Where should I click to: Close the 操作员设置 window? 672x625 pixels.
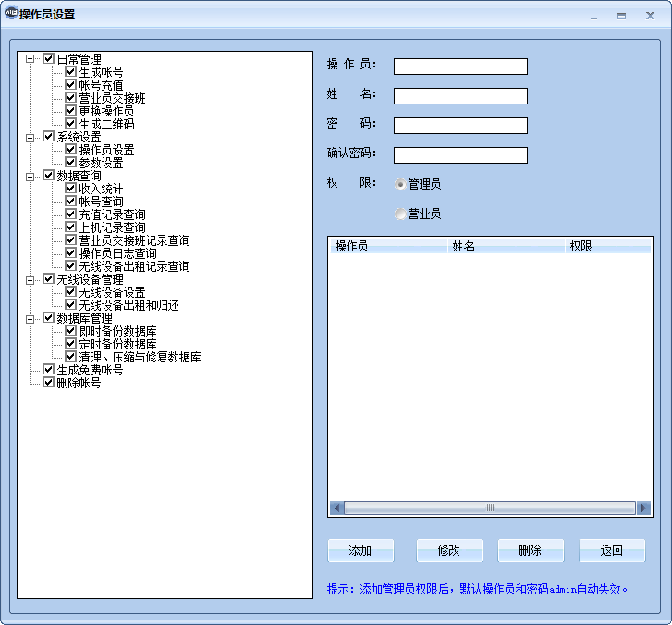click(650, 16)
